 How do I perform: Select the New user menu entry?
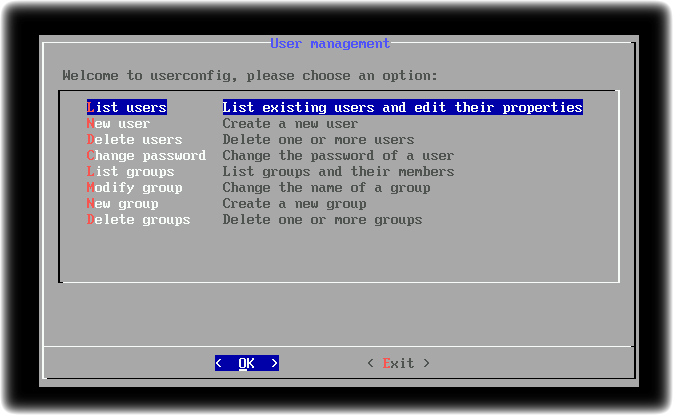[118, 124]
